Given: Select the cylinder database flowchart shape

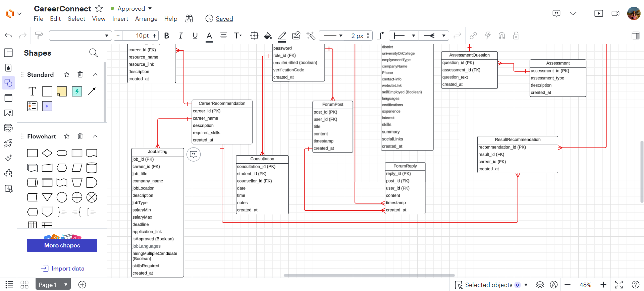Looking at the screenshot, I should tap(92, 168).
